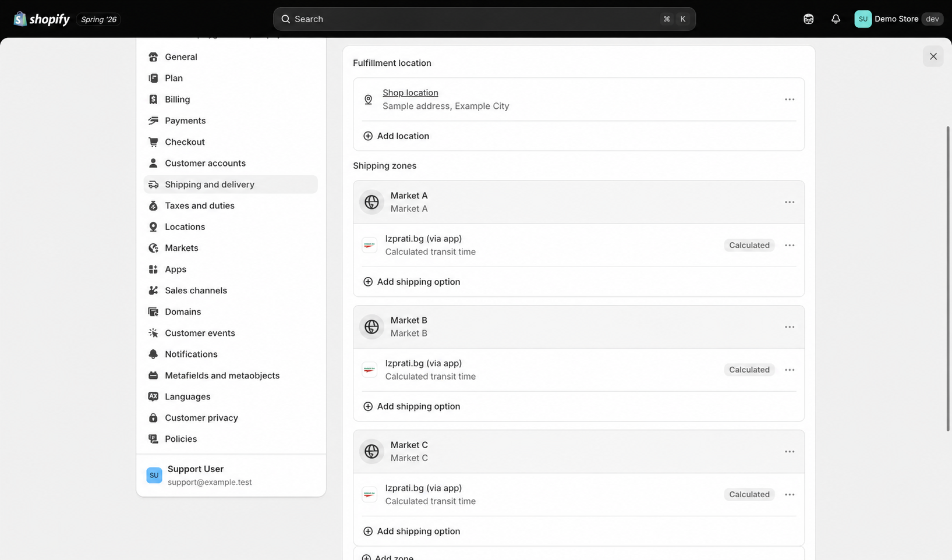Click the Market B globe icon
952x560 pixels.
371,327
